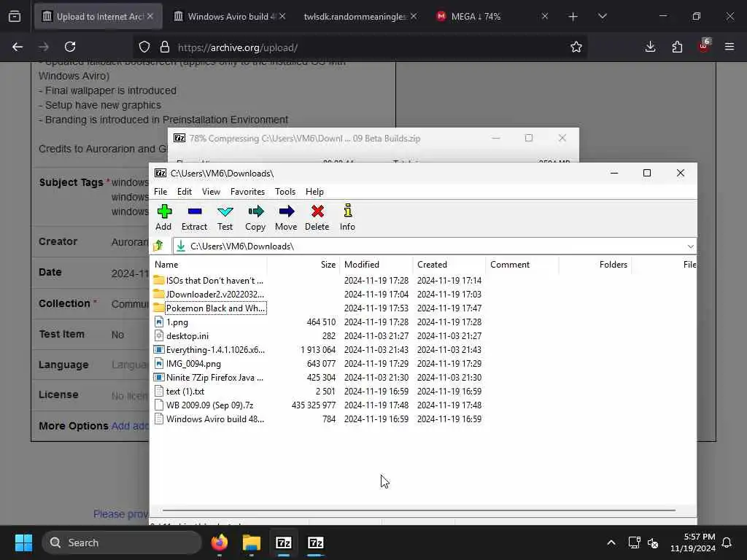Reload the archive.org upload page

point(70,47)
